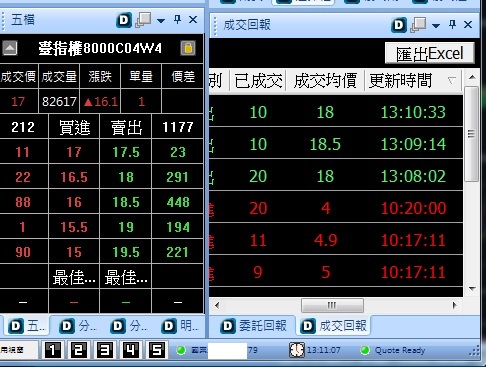Click the D icon in 成交回報 panel header
The width and height of the screenshot is (486, 367).
tap(399, 25)
